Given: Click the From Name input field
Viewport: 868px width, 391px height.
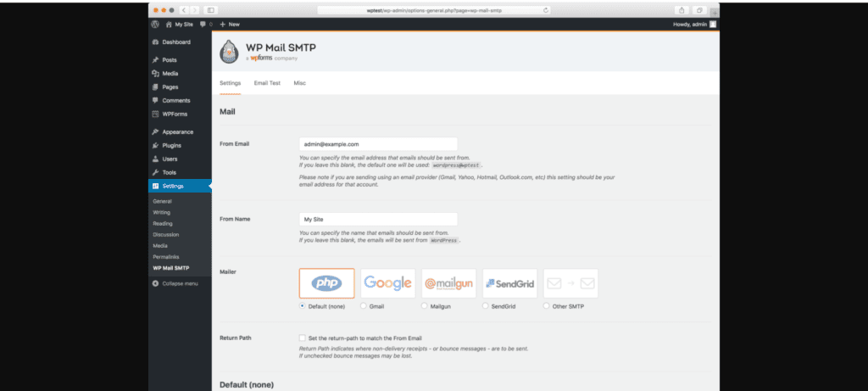Looking at the screenshot, I should click(x=378, y=220).
